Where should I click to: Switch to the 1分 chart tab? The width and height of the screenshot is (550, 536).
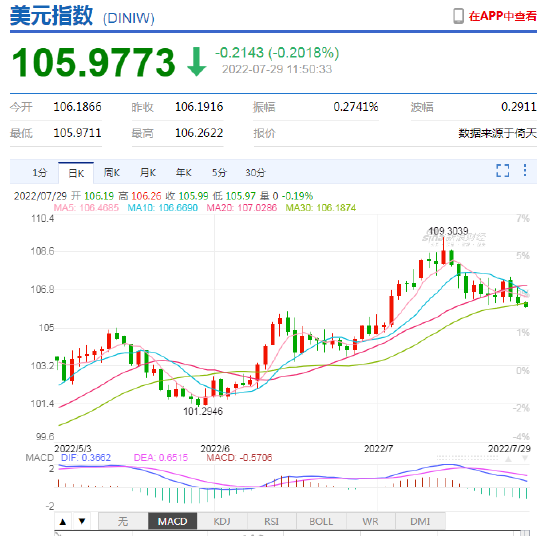point(40,173)
